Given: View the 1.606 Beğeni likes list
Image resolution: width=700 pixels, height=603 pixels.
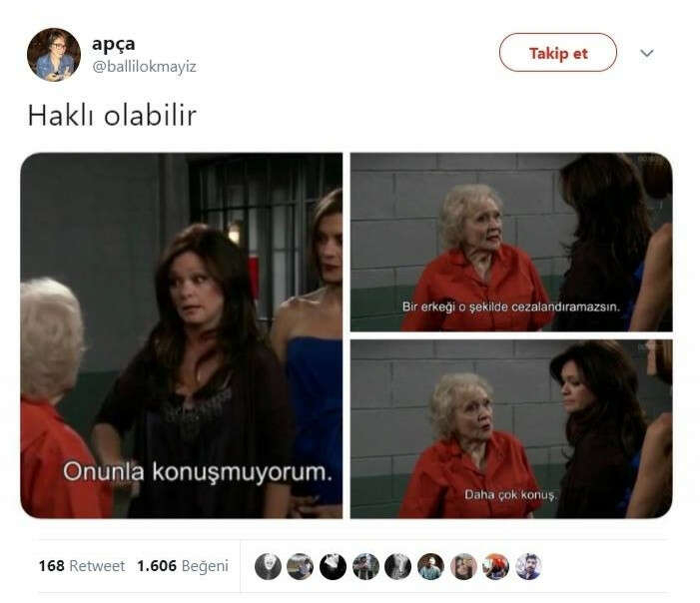Looking at the screenshot, I should 183,566.
